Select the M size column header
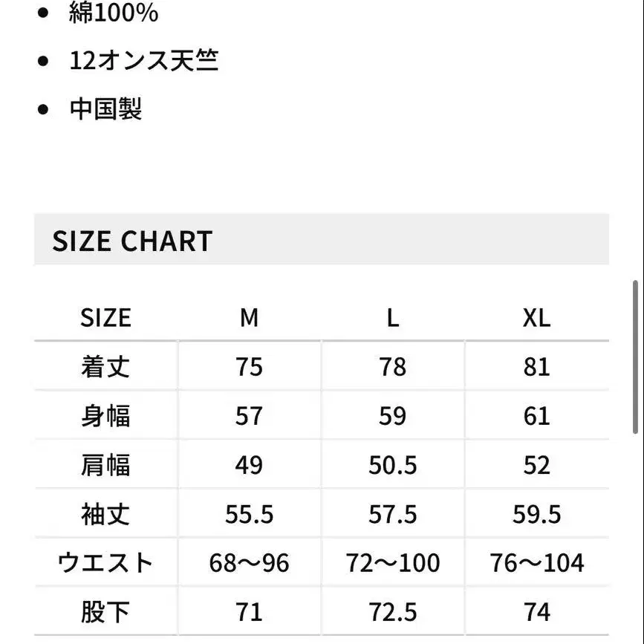The width and height of the screenshot is (644, 644). point(249,318)
